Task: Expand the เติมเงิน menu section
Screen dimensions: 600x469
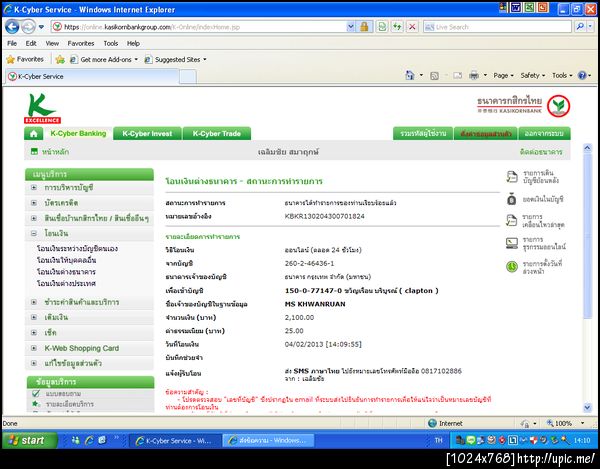Action: click(x=34, y=317)
